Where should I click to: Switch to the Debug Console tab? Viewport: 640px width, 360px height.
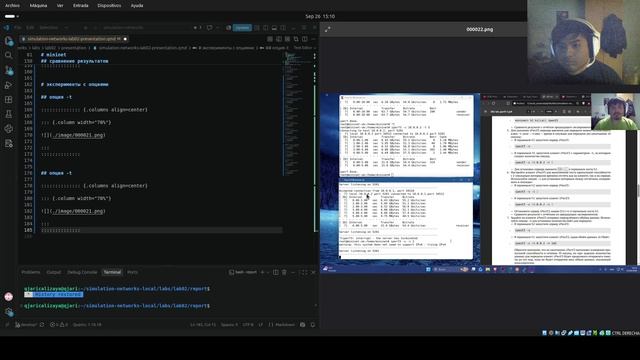[x=82, y=272]
